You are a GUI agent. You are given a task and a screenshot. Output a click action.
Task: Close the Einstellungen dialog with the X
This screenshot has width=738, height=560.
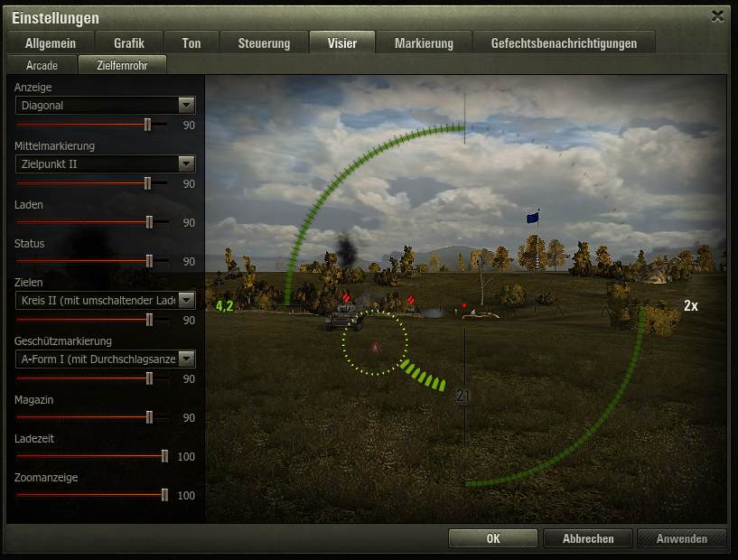tap(717, 16)
